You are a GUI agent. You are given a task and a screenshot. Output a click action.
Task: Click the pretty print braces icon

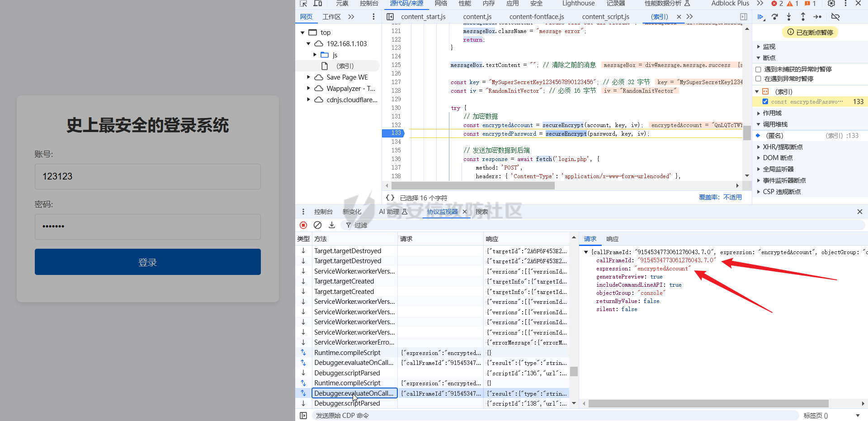[390, 198]
